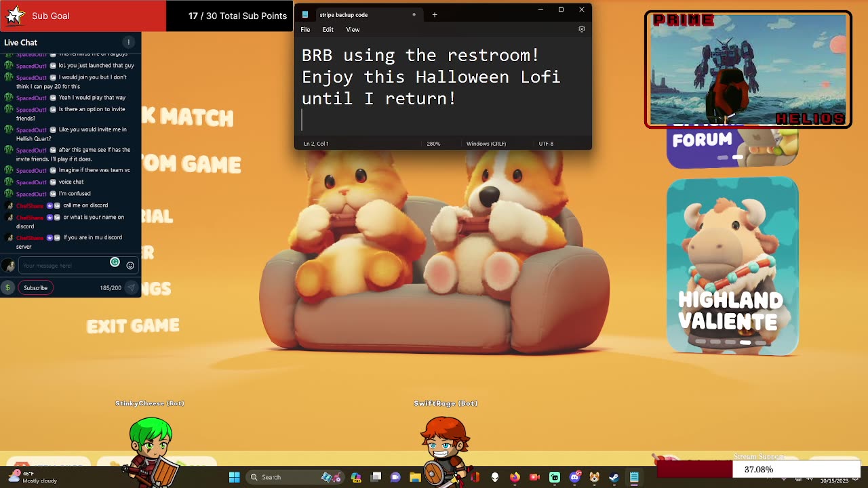
Task: Open the Live Chat three-dot options menu
Action: [x=128, y=42]
